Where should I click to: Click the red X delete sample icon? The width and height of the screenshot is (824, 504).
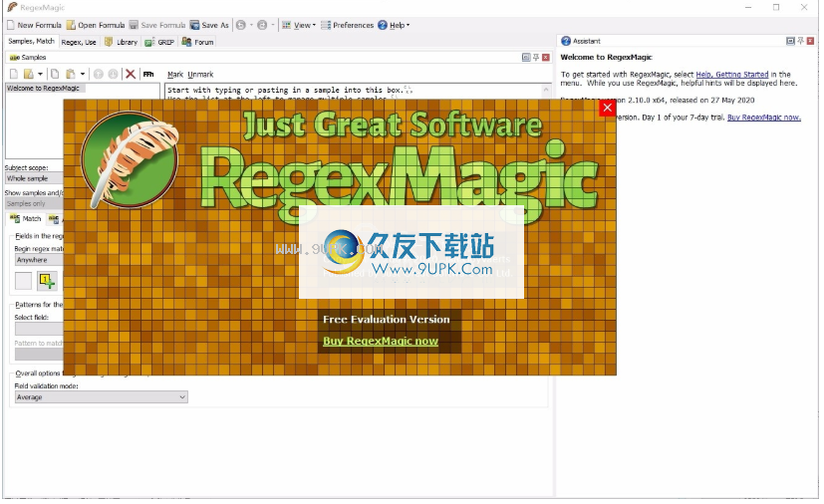(x=131, y=74)
